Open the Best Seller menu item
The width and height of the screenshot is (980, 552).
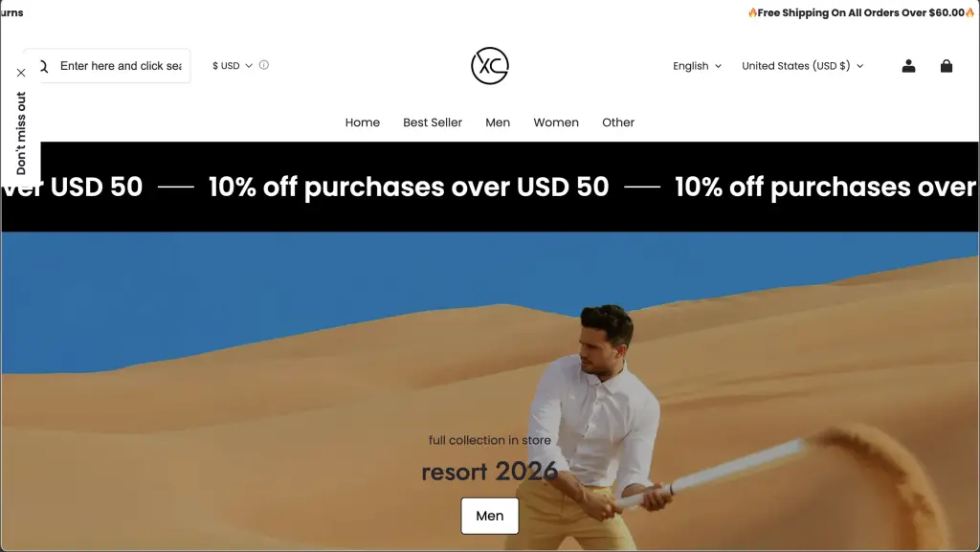(433, 122)
